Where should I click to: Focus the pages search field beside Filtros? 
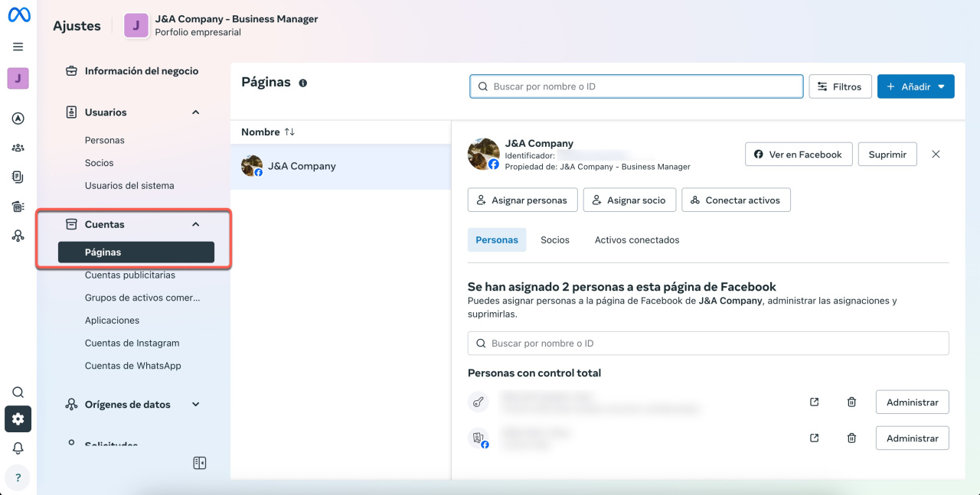636,86
